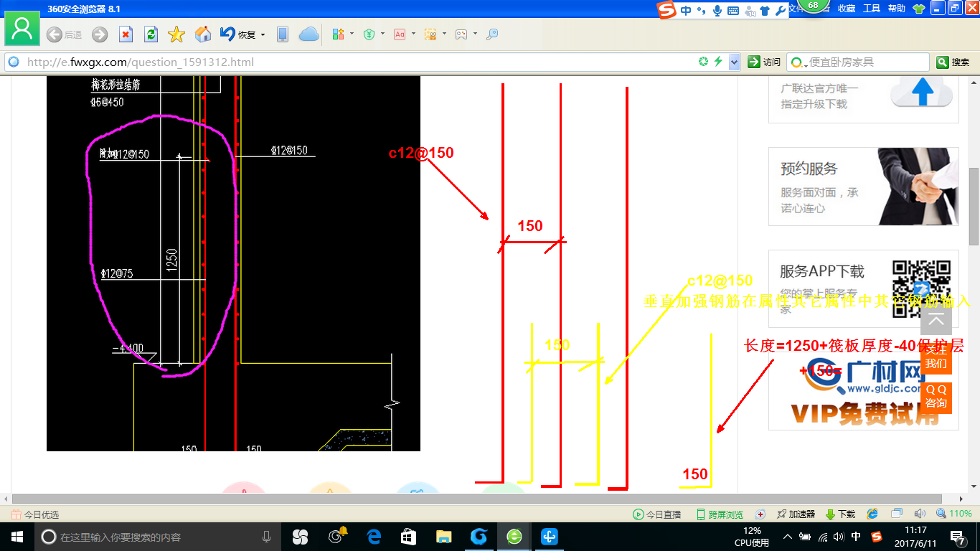980x551 pixels.
Task: Open the translate Aa icon
Action: coord(400,34)
